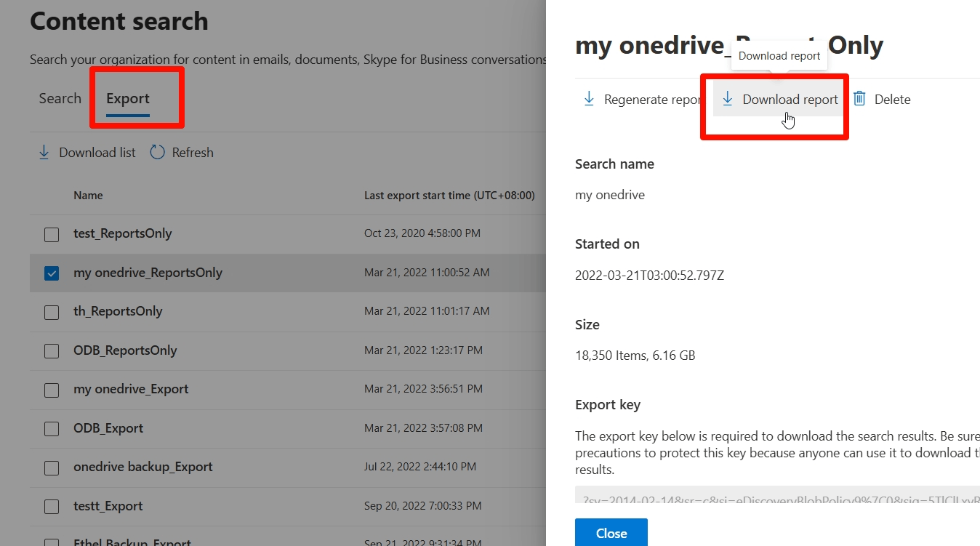This screenshot has width=980, height=546.
Task: Click the Oct 23, 2020 4:58:00 PM cell
Action: pyautogui.click(x=422, y=233)
